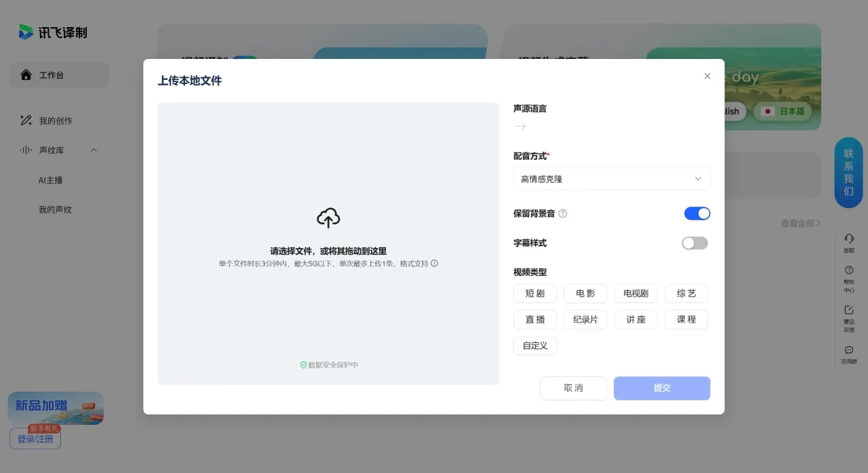Viewport: 868px width, 473px height.
Task: Select the 纪录片 video type
Action: [x=585, y=319]
